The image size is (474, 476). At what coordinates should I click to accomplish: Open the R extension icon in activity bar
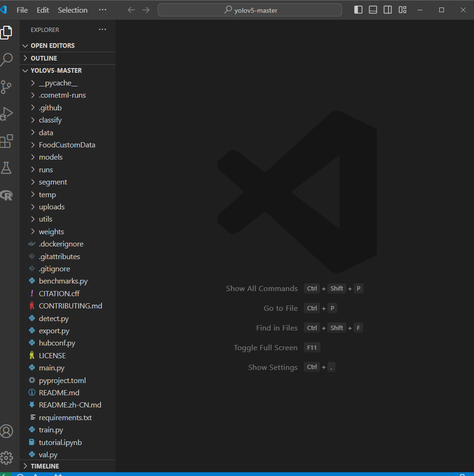[6, 195]
